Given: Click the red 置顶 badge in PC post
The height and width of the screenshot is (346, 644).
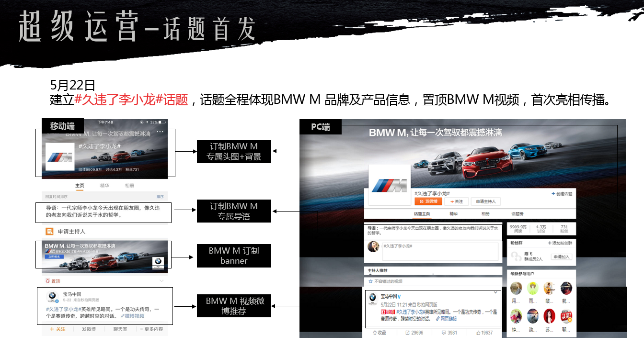Looking at the screenshot, I should point(388,312).
